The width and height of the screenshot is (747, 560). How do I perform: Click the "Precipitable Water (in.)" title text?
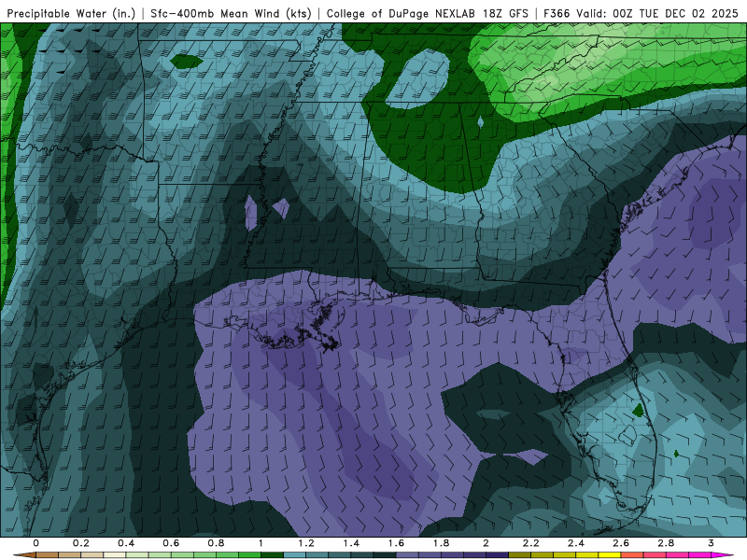click(72, 13)
